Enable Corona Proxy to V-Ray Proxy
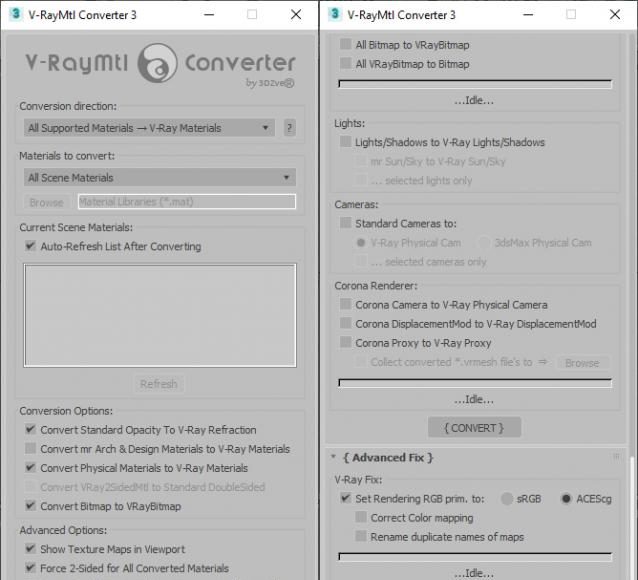The image size is (638, 580). (346, 343)
